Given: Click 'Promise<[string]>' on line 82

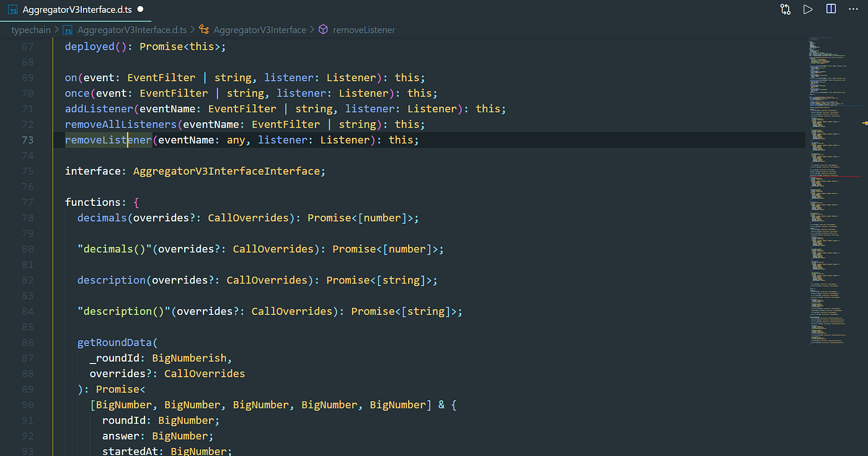Looking at the screenshot, I should (x=379, y=280).
